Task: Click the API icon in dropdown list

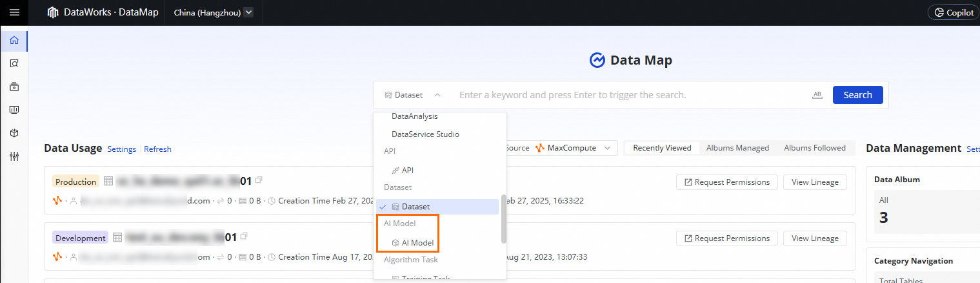Action: 395,170
